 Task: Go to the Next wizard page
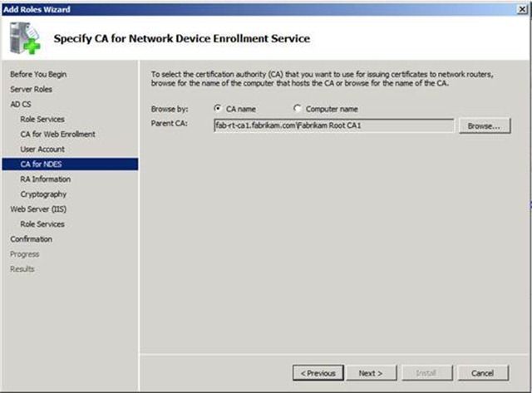point(372,373)
